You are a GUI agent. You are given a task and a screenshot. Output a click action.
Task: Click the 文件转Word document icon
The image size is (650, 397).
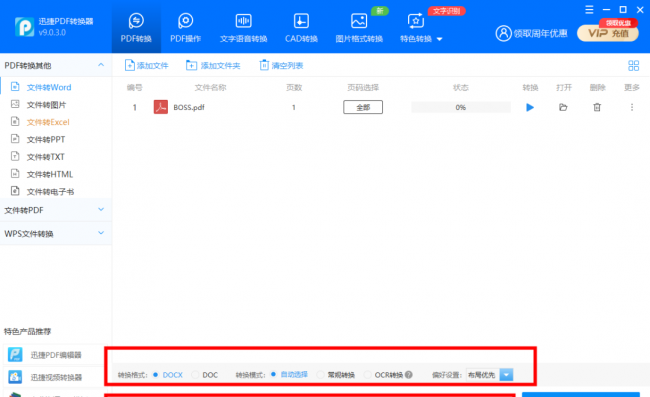point(15,87)
